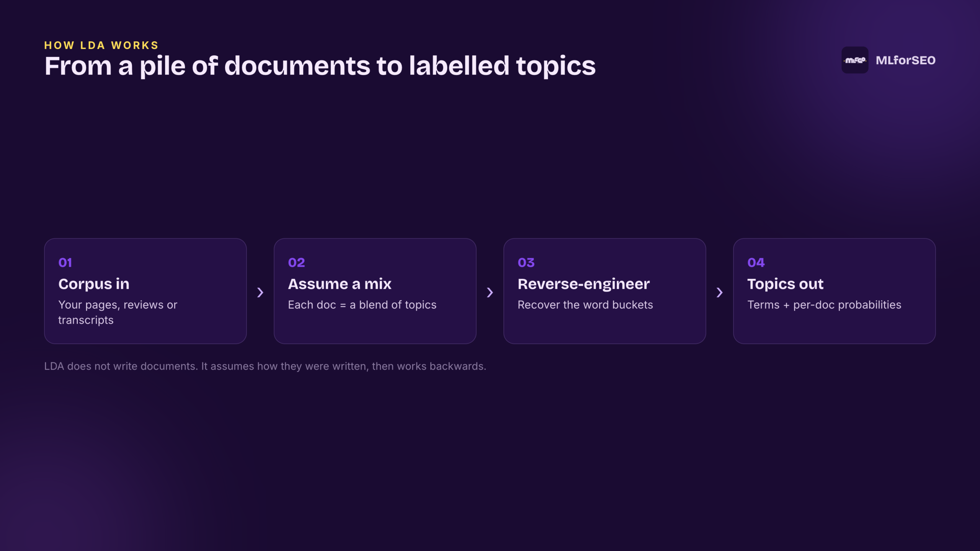
Task: Click the 'Assume a mix' heading
Action: pos(340,284)
